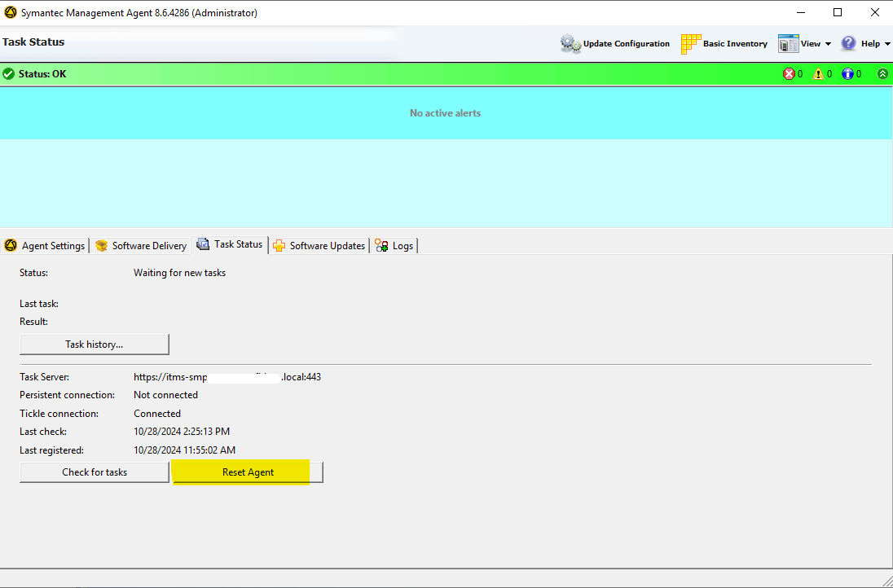Screen dimensions: 893x588
Task: Click the Reset Agent button
Action: coord(248,472)
